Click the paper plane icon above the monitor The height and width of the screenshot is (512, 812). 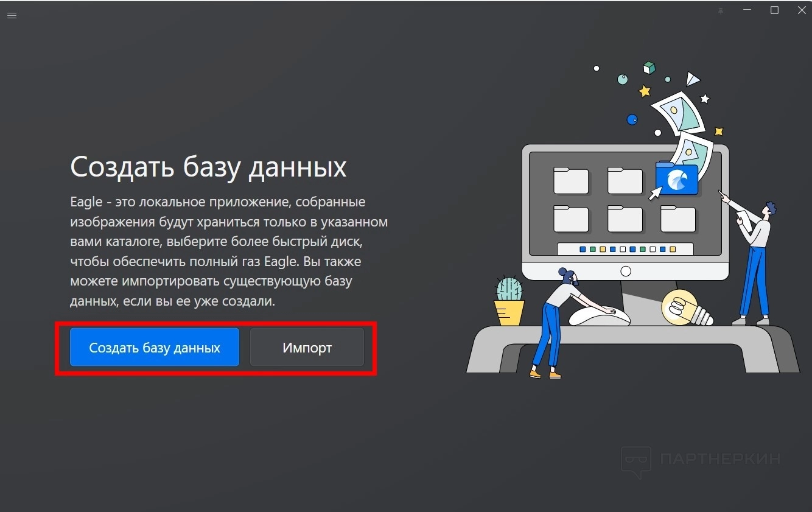coord(692,79)
